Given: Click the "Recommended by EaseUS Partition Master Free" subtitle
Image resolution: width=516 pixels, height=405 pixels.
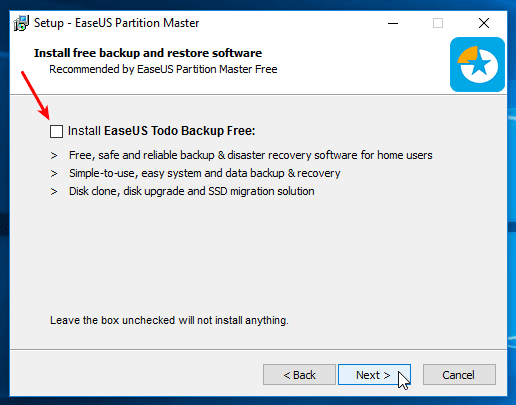Looking at the screenshot, I should pos(163,69).
